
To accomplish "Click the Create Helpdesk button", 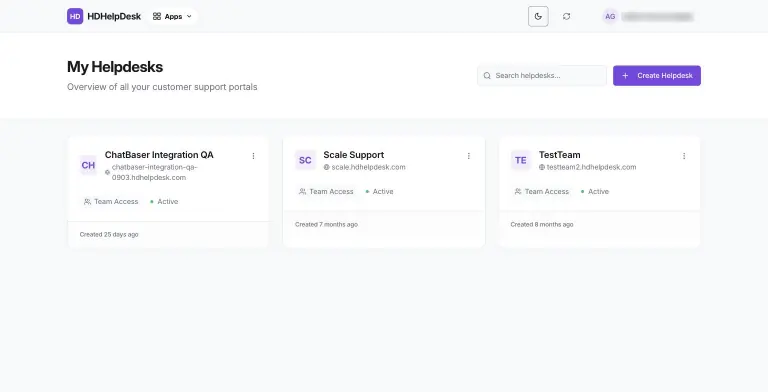I will 657,75.
